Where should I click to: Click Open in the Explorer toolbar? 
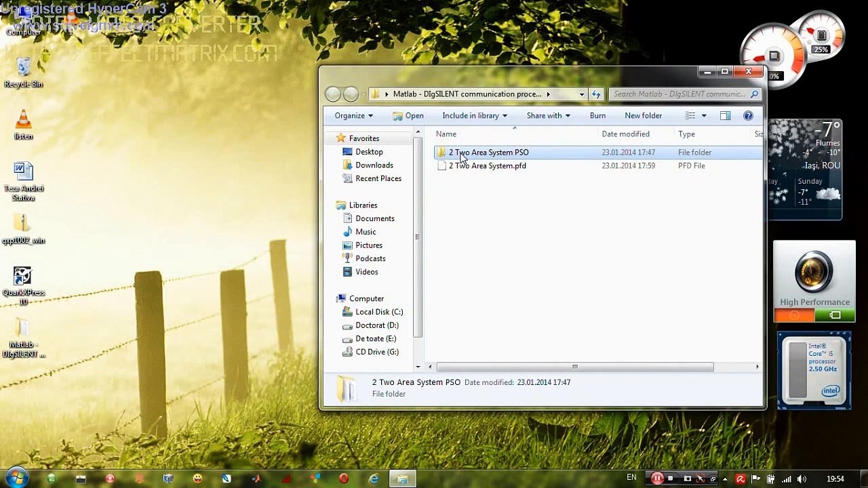(x=408, y=115)
